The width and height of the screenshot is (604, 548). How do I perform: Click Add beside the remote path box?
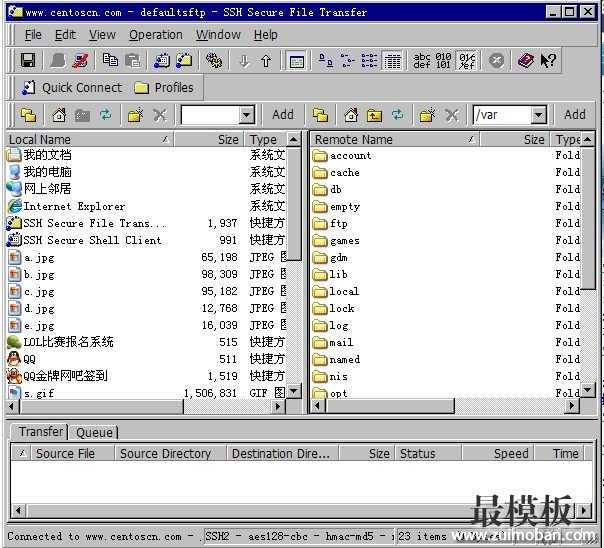[575, 115]
